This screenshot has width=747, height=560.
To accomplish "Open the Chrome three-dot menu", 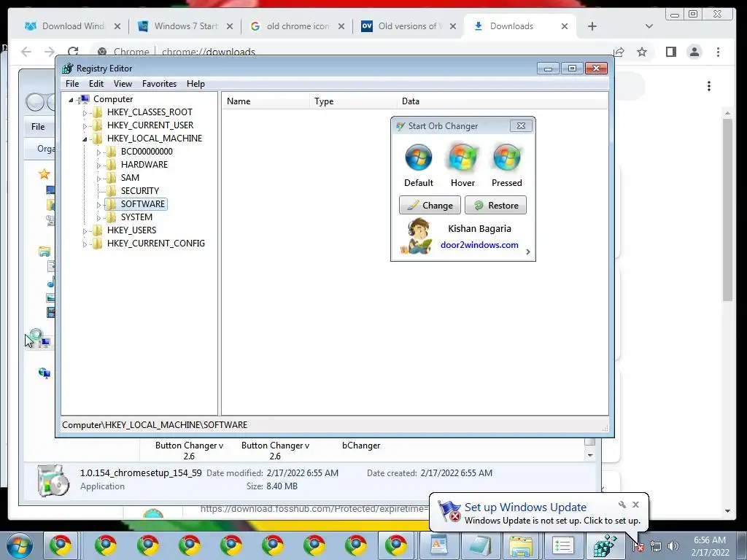I will (718, 52).
